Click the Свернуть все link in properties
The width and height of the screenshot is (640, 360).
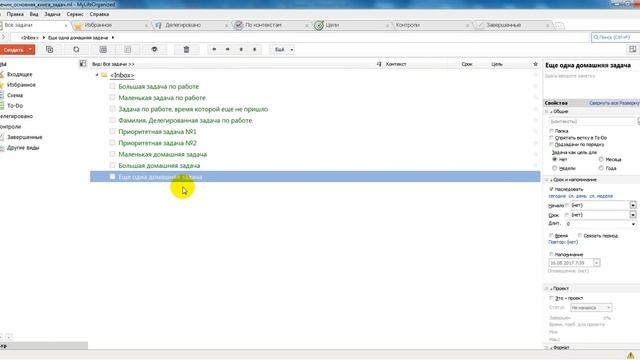pos(604,103)
